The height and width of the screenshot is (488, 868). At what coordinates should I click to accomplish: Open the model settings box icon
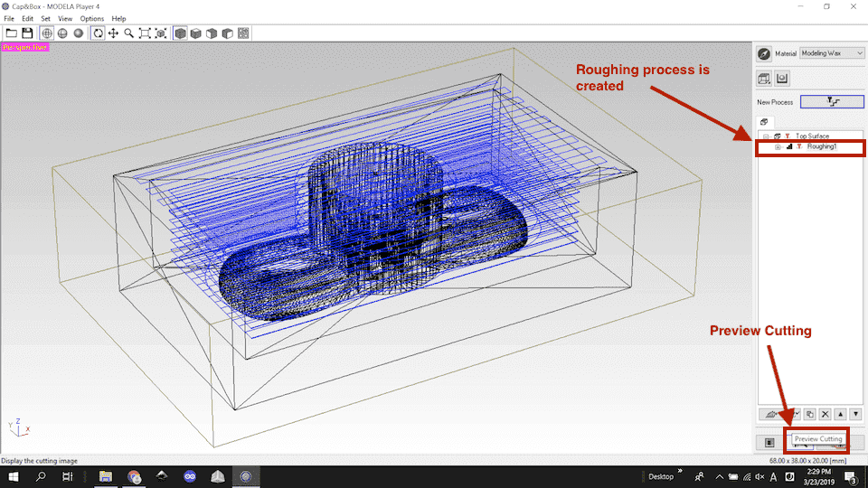(765, 79)
